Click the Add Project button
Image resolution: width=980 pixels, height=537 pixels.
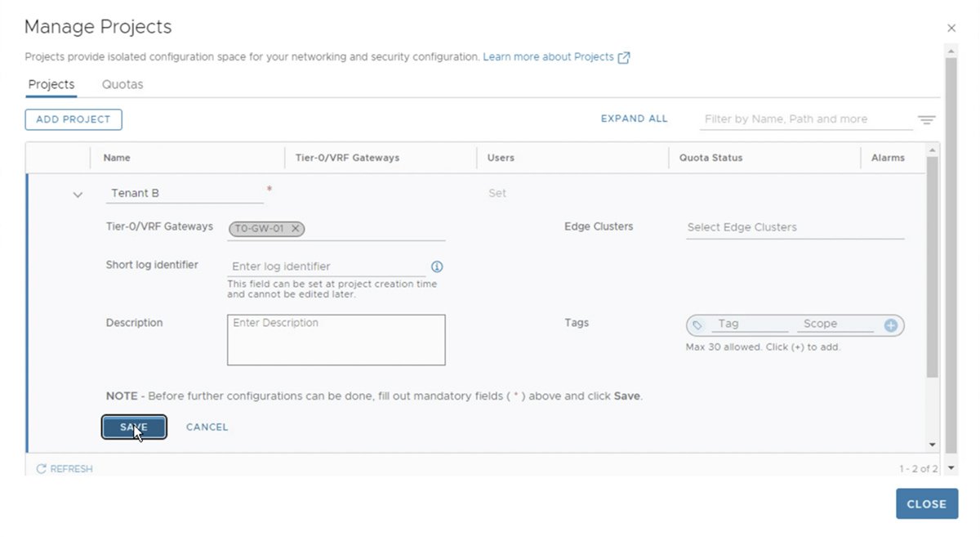pos(73,119)
